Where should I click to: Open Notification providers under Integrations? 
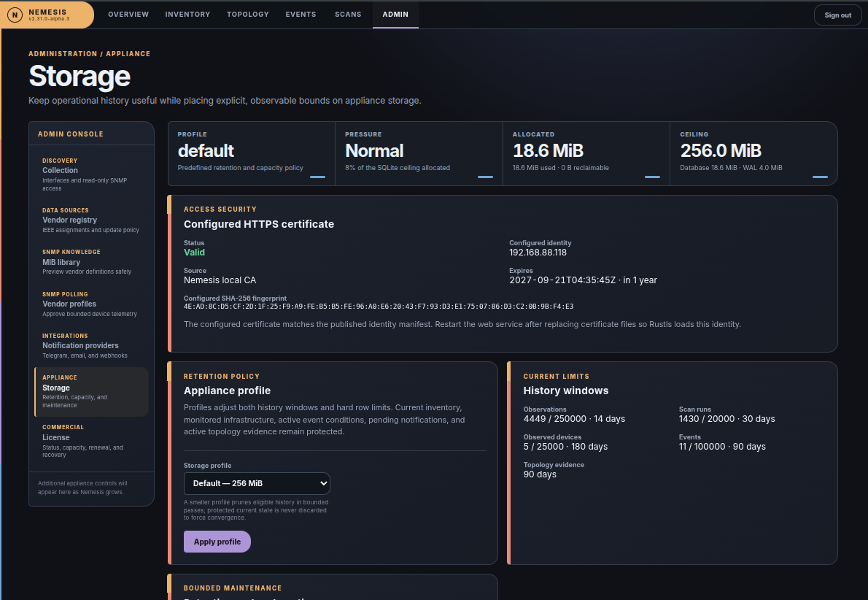pyautogui.click(x=91, y=345)
